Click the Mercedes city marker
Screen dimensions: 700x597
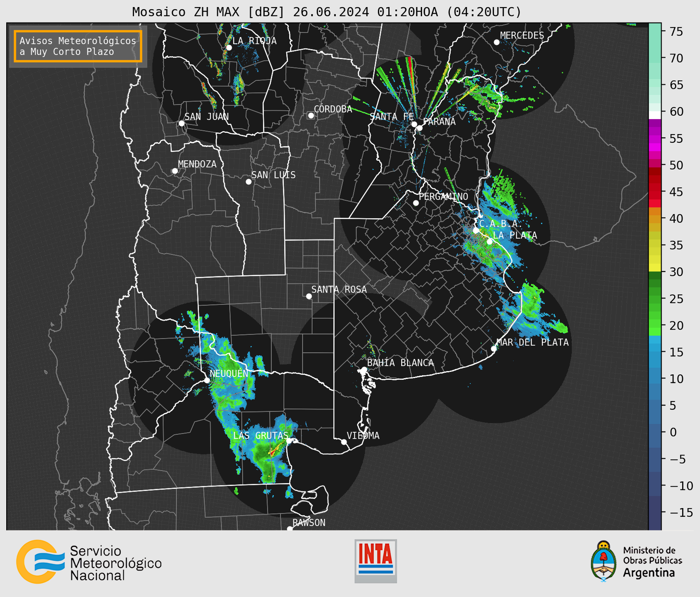pyautogui.click(x=496, y=42)
